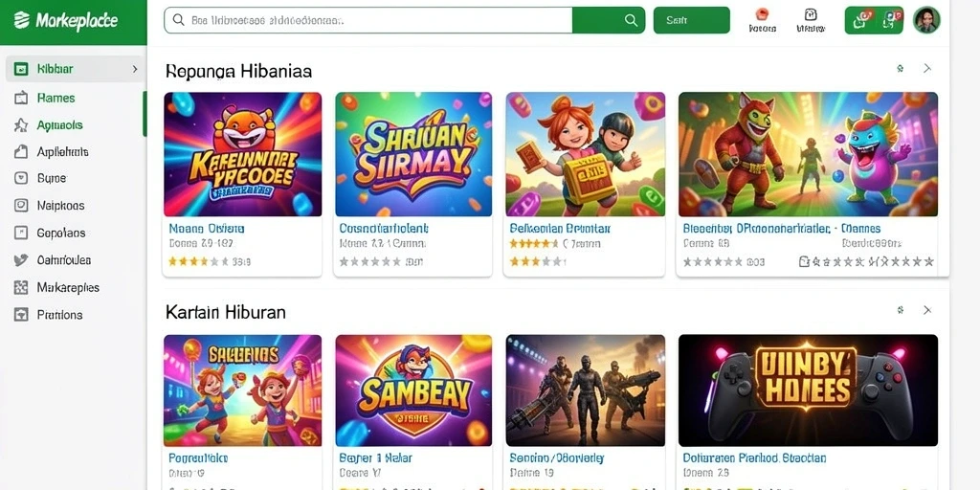The width and height of the screenshot is (980, 490).
Task: Open the red icon in the header
Action: (762, 14)
